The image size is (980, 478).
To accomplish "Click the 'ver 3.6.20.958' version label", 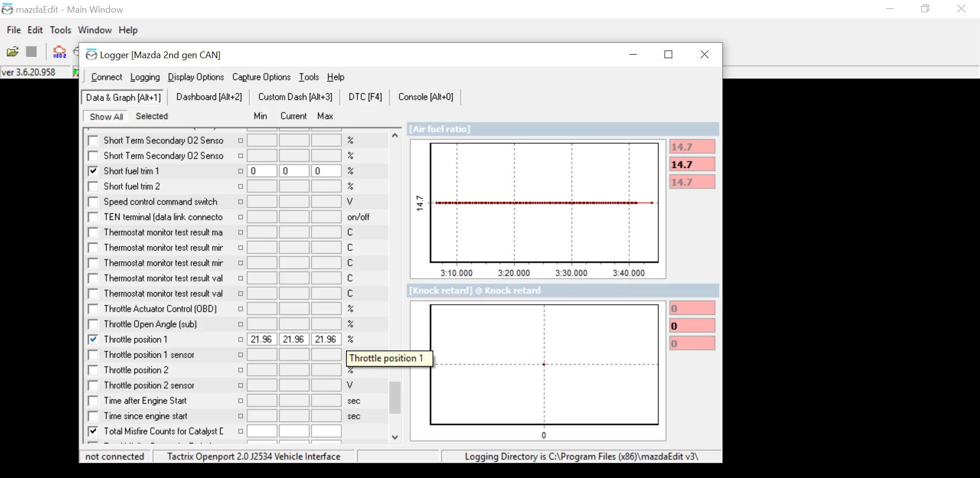I will click(x=29, y=72).
